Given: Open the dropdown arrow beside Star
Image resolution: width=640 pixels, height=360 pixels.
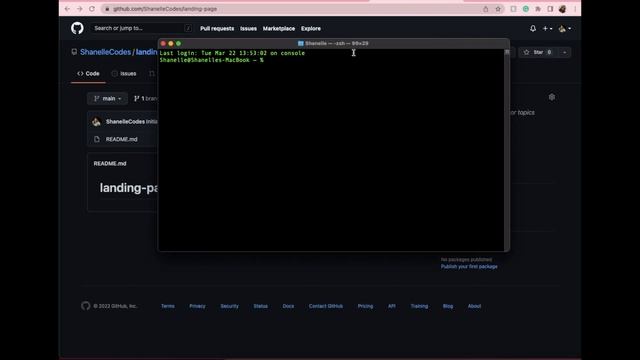Looking at the screenshot, I should point(564,52).
